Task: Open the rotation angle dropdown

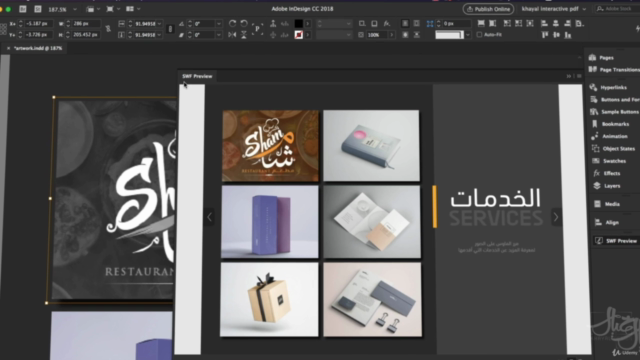Action: [x=219, y=24]
